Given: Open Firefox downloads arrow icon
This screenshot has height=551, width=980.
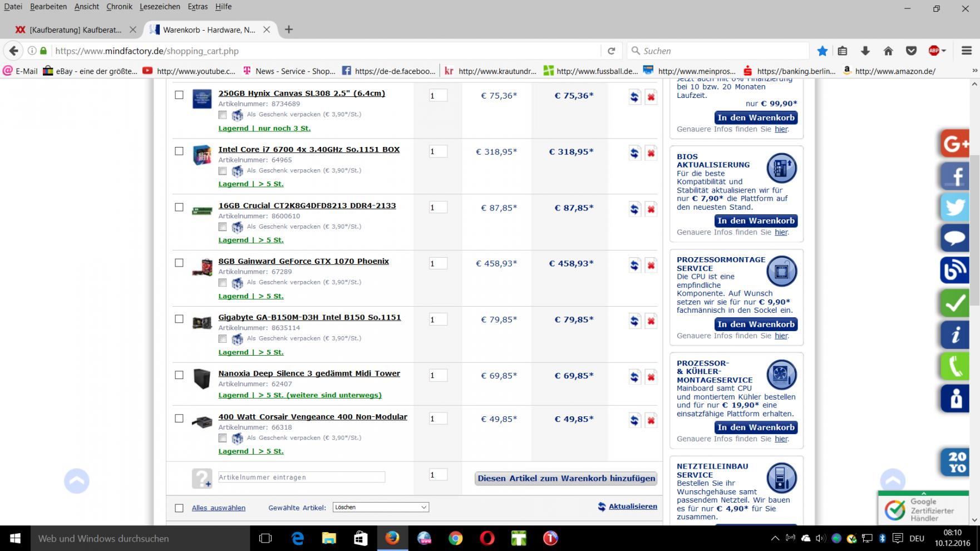Looking at the screenshot, I should pyautogui.click(x=865, y=51).
